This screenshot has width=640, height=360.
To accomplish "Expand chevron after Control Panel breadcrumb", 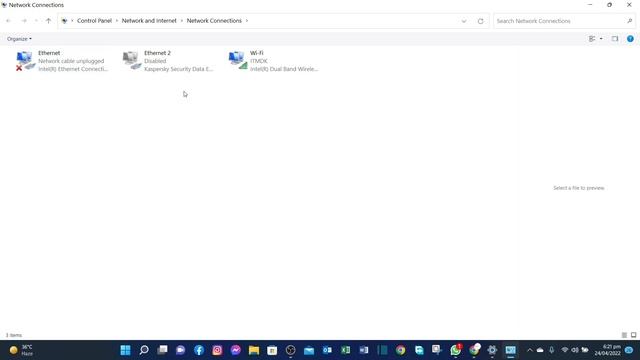I will click(116, 21).
